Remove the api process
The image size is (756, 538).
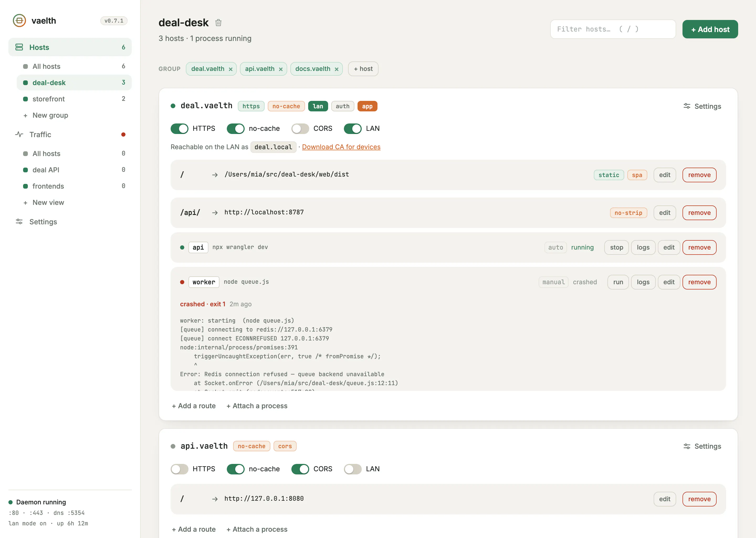[699, 247]
